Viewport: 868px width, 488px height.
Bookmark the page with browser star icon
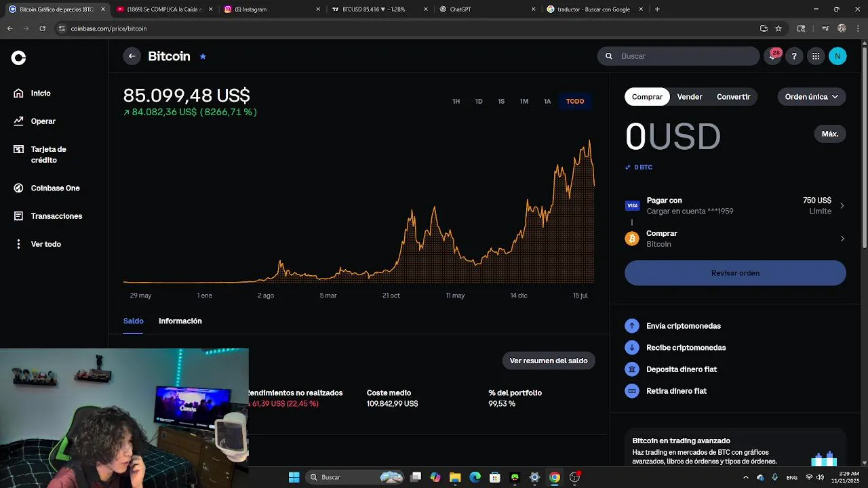click(x=778, y=28)
